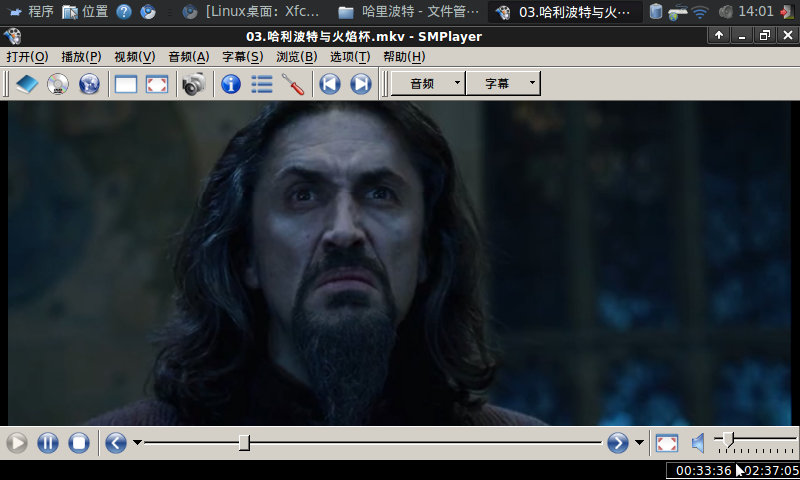Switch to compact mode window icon
This screenshot has width=800, height=480.
click(126, 84)
